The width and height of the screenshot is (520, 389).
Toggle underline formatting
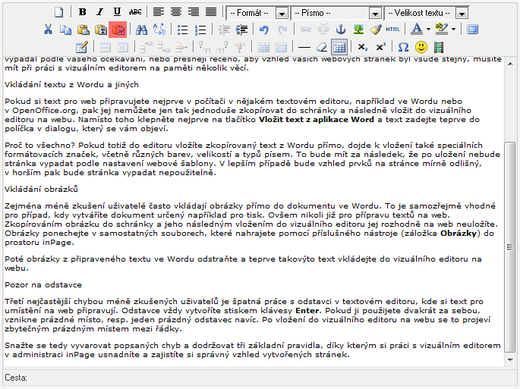(117, 12)
